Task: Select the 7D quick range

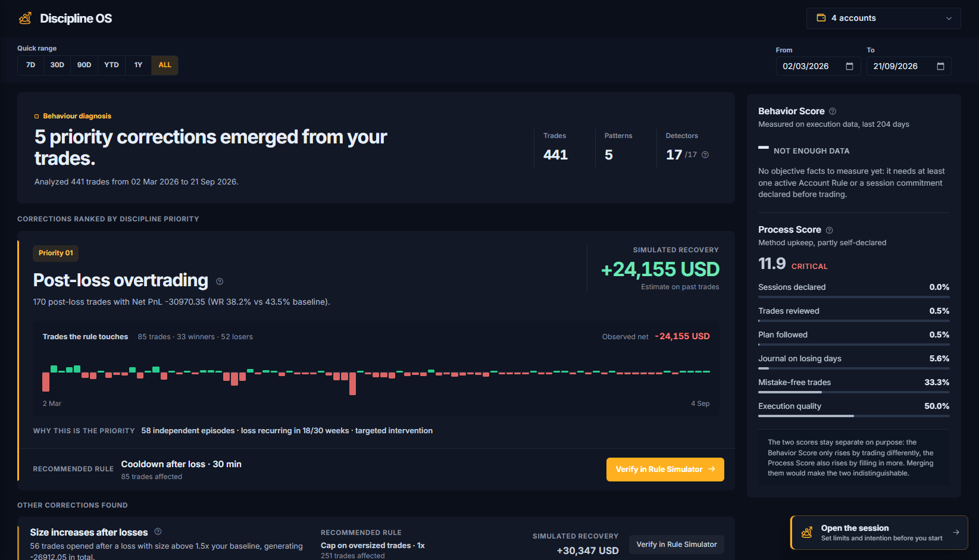Action: (x=30, y=65)
